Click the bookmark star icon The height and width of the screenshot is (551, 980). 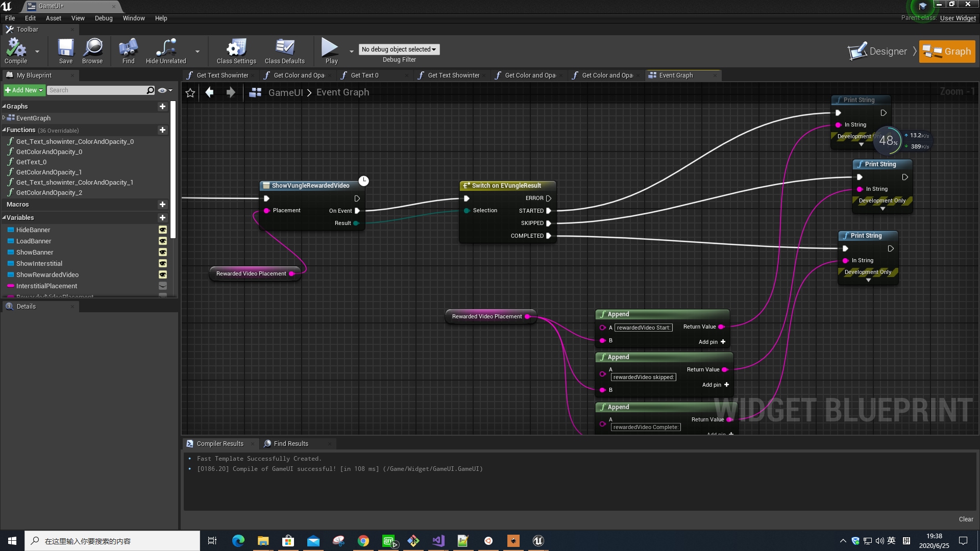tap(190, 92)
